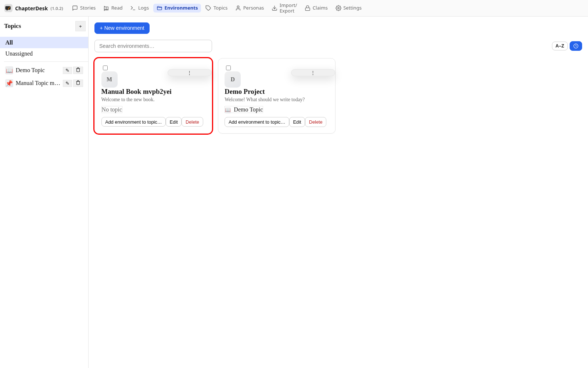Click the No topic label on Manual Book
The height and width of the screenshot is (368, 588).
pos(112,110)
